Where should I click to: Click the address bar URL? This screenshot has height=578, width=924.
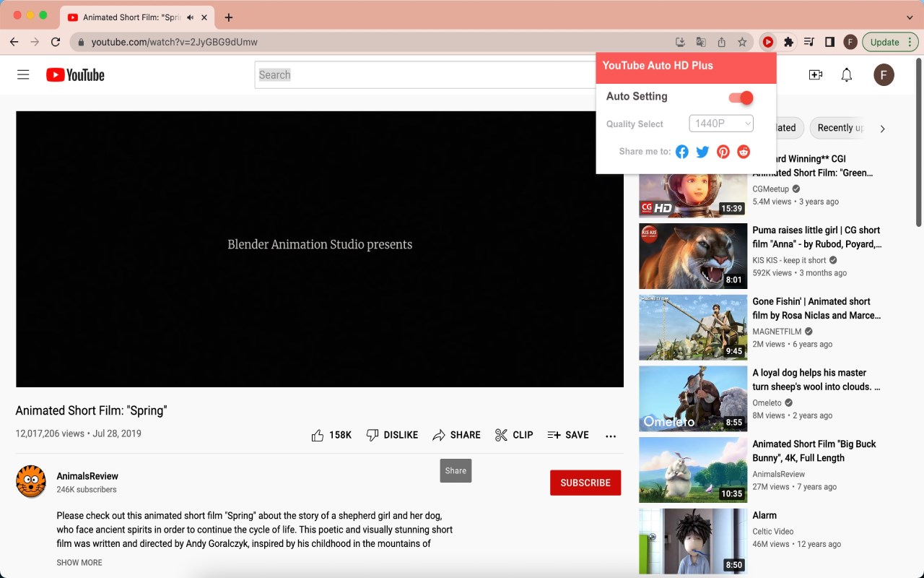[175, 42]
